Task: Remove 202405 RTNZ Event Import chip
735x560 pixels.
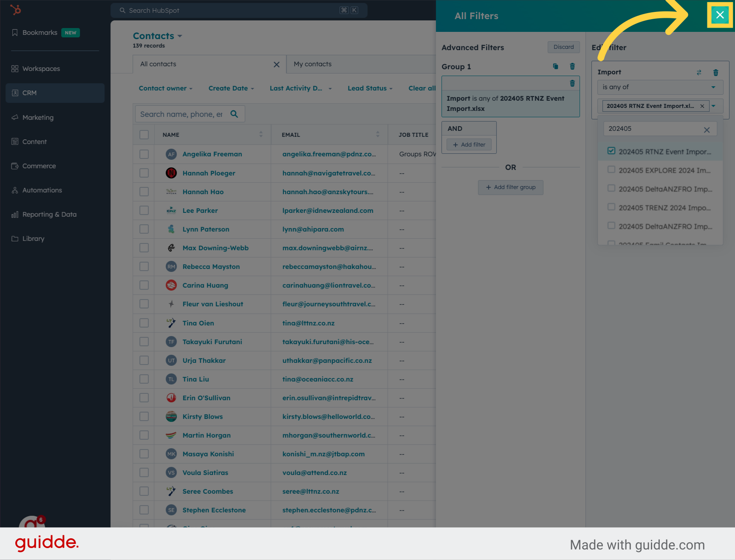Action: (x=702, y=106)
